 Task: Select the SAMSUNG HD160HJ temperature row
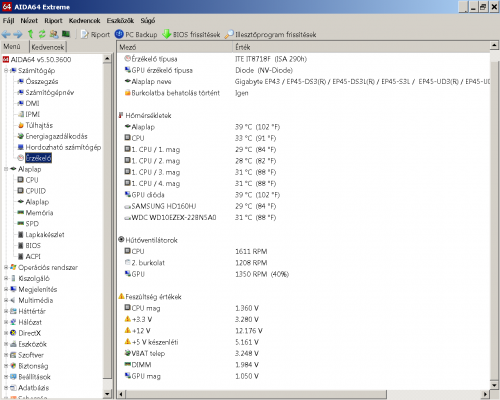pyautogui.click(x=303, y=206)
